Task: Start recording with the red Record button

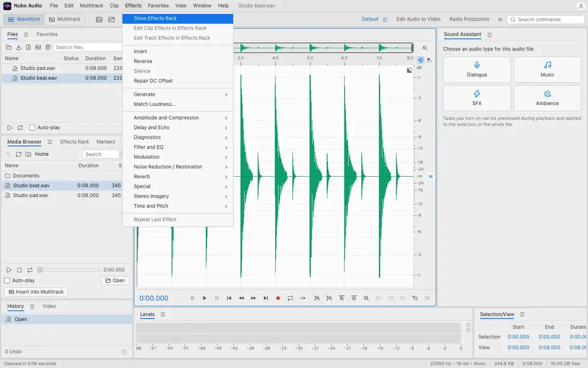Action: coord(278,298)
